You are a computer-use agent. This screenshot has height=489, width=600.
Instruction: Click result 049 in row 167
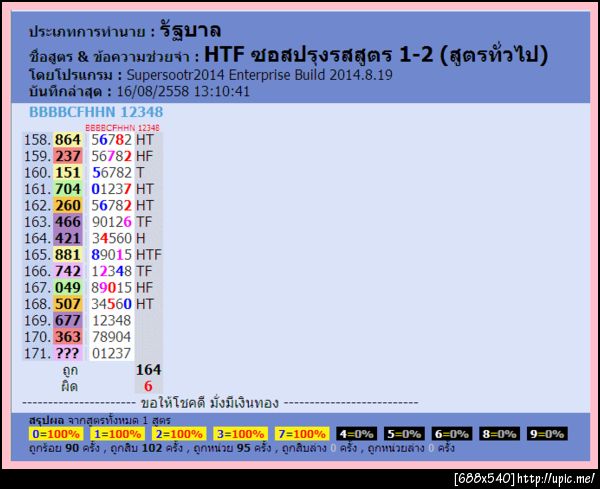68,288
